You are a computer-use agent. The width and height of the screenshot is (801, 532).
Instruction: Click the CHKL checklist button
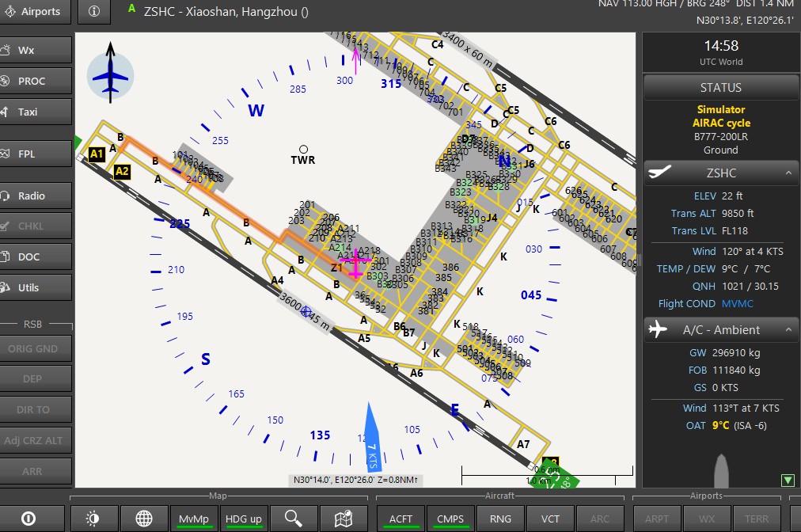pos(36,226)
